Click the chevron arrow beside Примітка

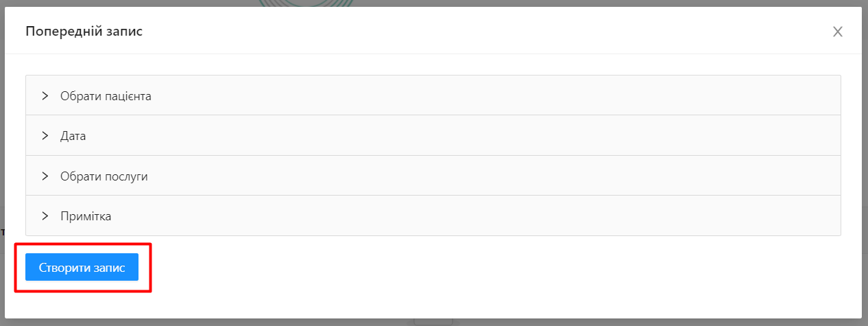45,216
